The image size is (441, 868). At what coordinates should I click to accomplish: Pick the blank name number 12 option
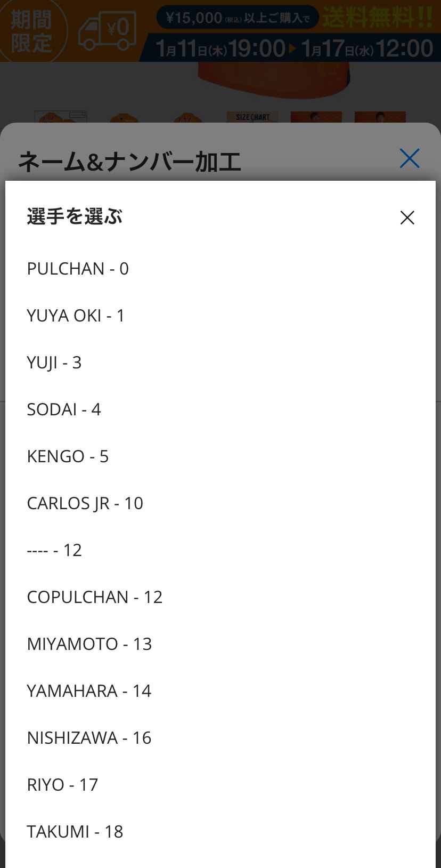[x=54, y=550]
